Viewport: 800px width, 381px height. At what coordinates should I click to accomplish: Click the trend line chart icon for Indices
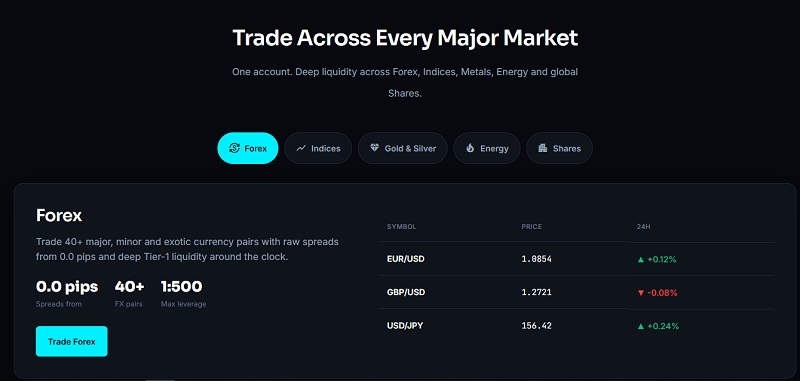302,148
